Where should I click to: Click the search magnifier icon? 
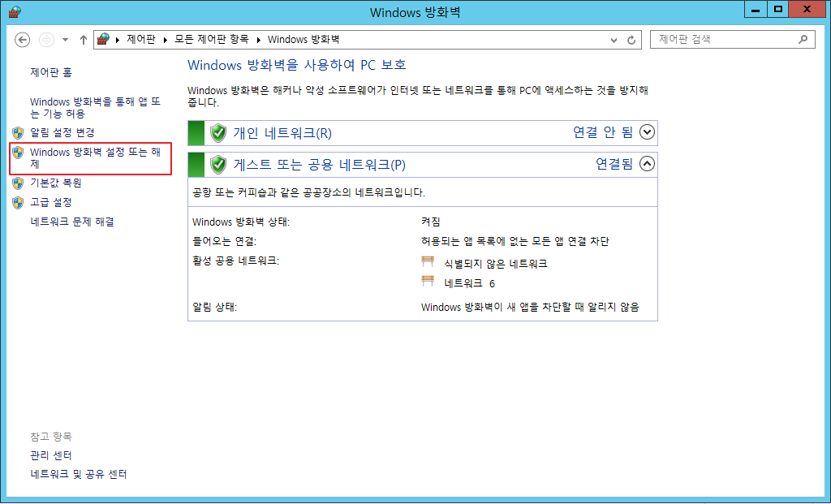click(803, 39)
